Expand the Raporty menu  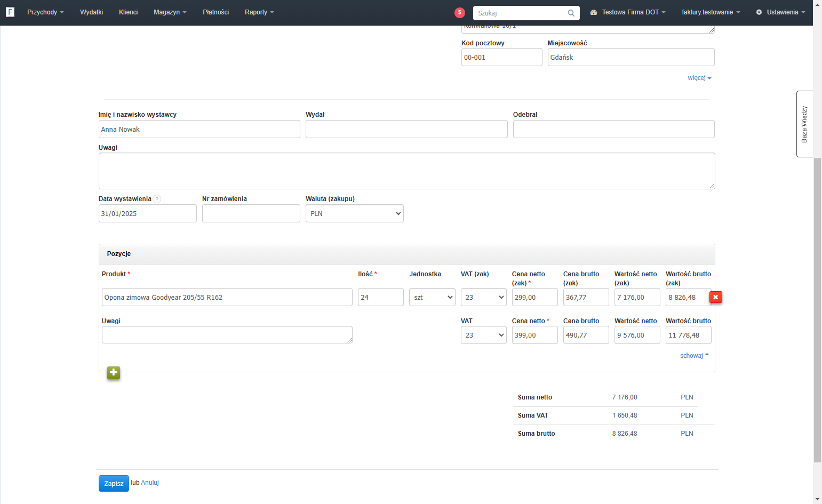coord(259,12)
